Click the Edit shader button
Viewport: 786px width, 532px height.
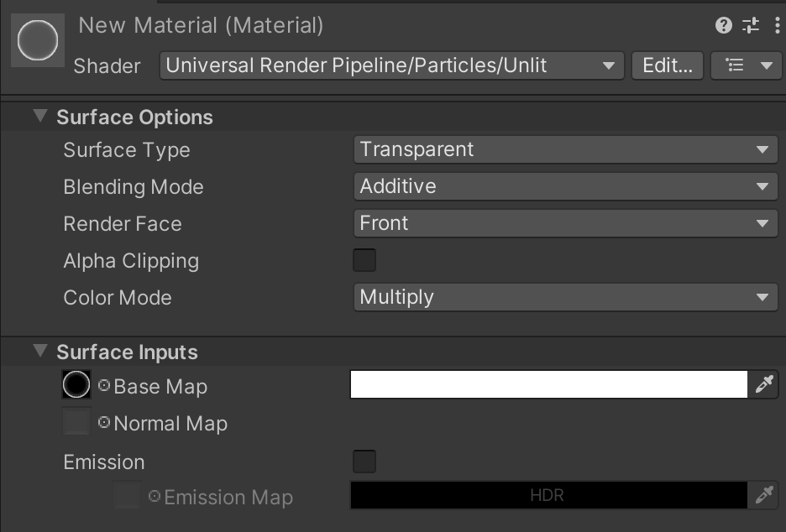click(667, 65)
